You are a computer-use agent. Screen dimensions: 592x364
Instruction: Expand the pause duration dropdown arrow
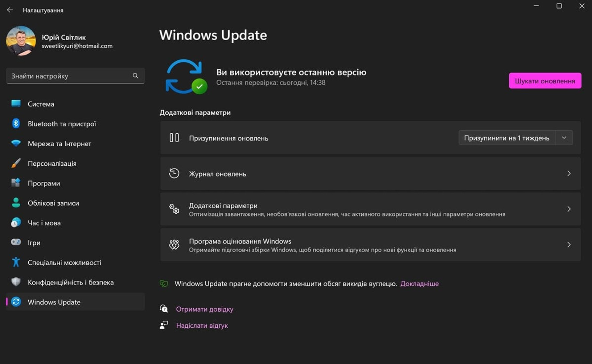click(x=564, y=138)
